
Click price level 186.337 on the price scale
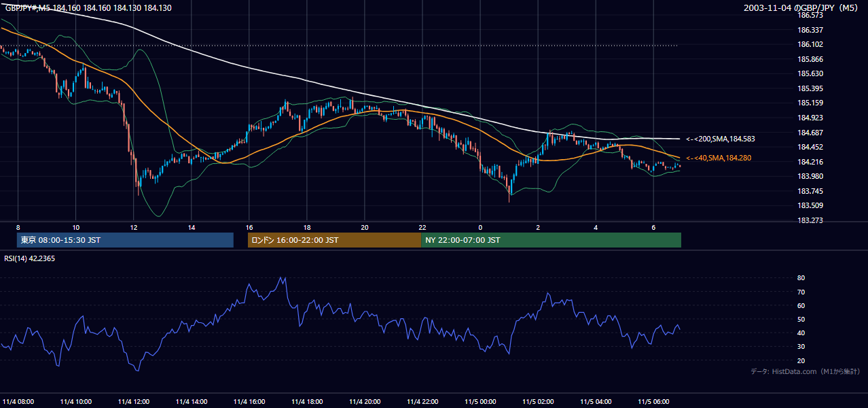810,30
